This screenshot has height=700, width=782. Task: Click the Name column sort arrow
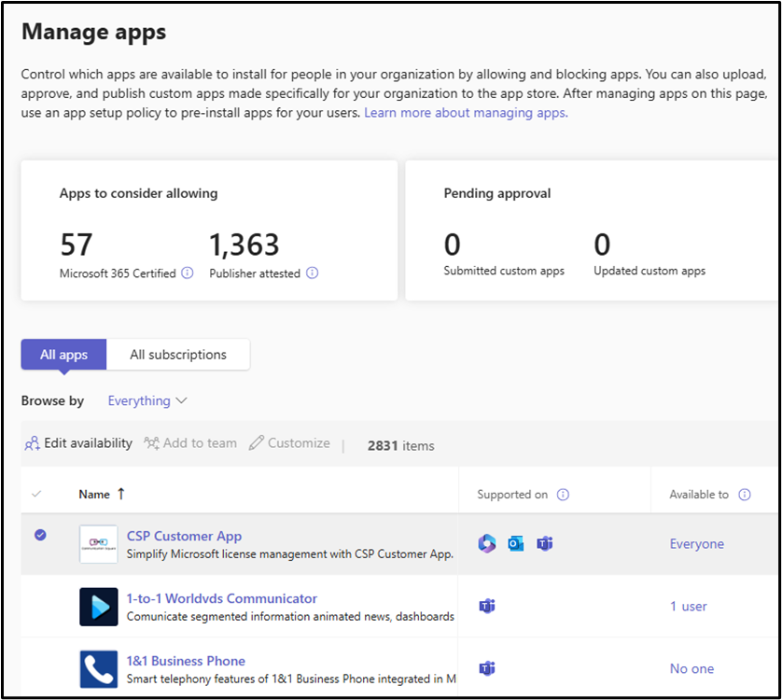(121, 494)
